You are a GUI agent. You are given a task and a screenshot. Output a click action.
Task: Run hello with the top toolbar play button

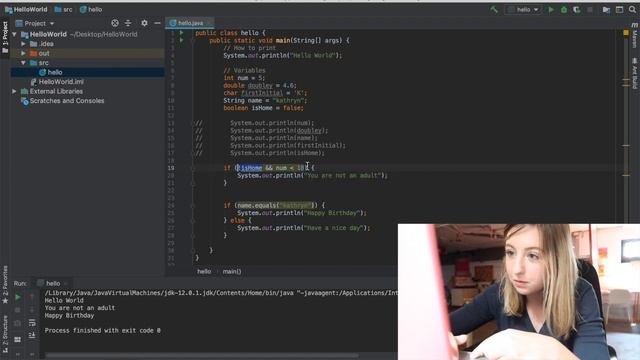pos(551,9)
